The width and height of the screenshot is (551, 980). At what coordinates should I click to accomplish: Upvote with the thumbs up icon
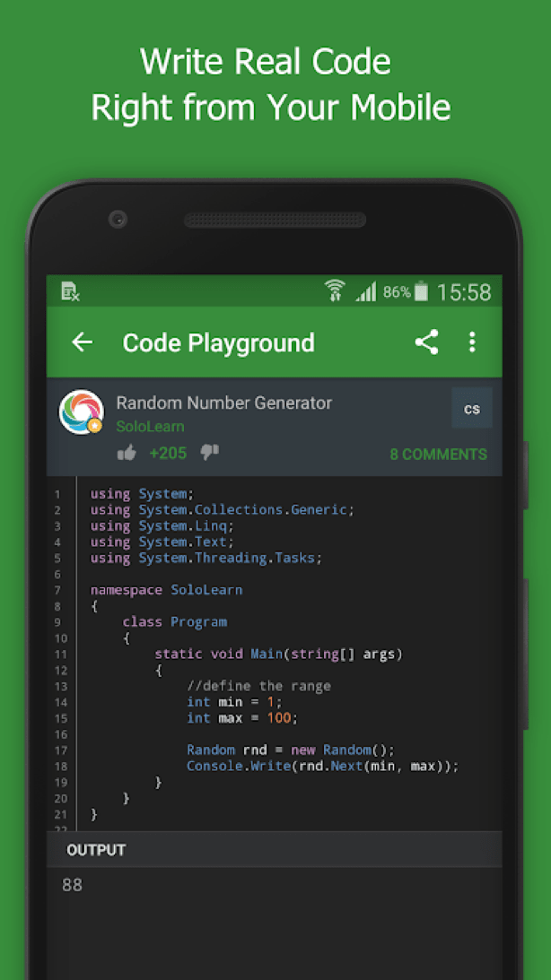(x=127, y=453)
